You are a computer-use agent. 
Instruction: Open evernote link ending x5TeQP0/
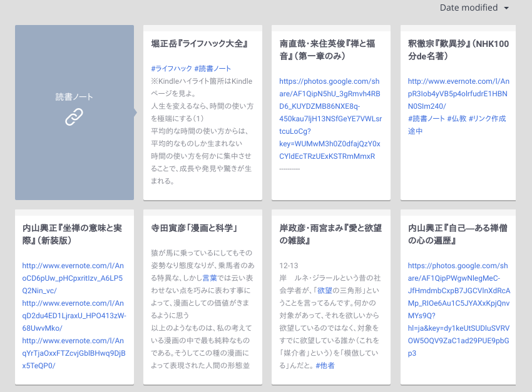click(x=74, y=353)
